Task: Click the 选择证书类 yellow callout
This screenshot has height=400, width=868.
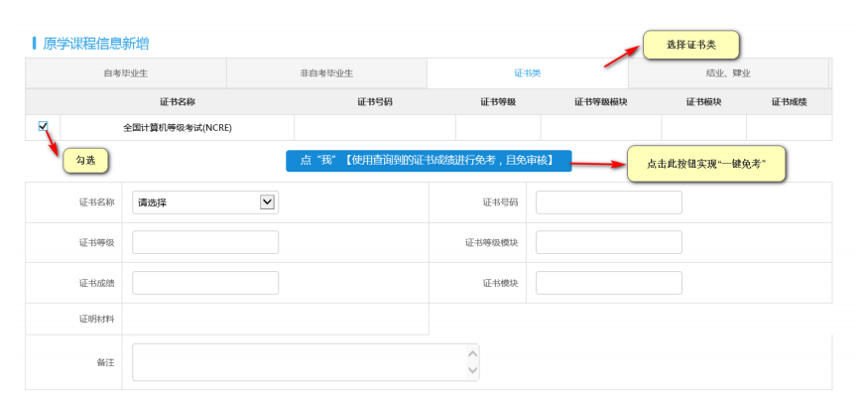Action: coord(690,45)
